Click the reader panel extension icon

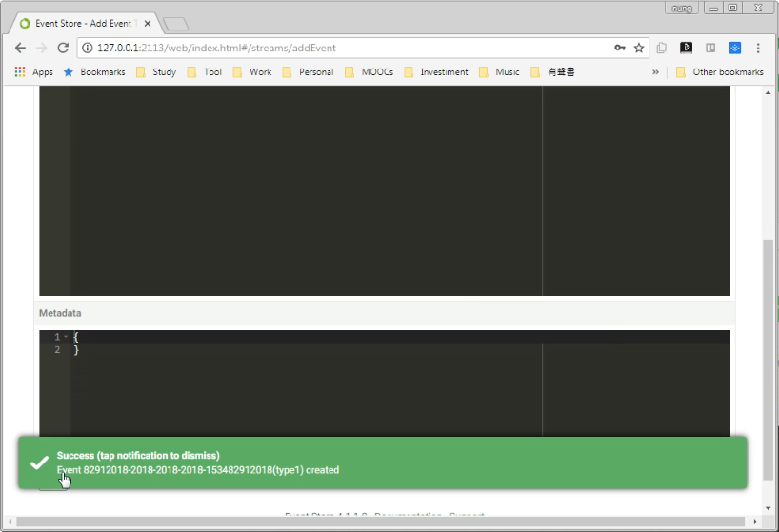coord(710,48)
